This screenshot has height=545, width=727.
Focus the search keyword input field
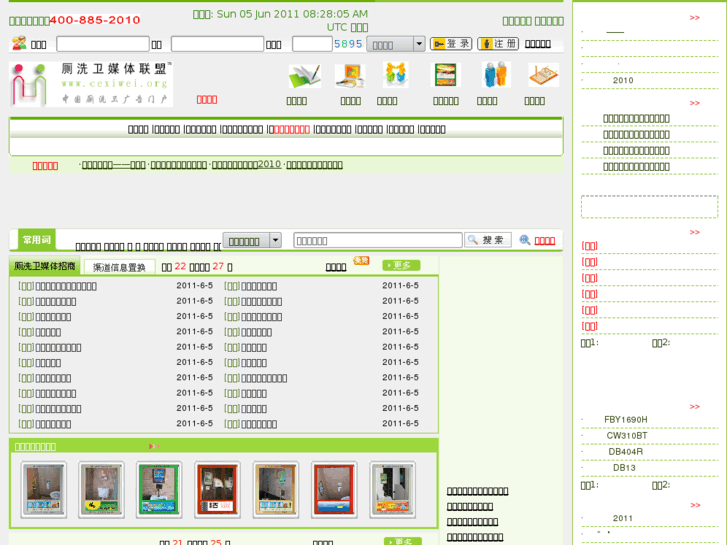(x=378, y=240)
